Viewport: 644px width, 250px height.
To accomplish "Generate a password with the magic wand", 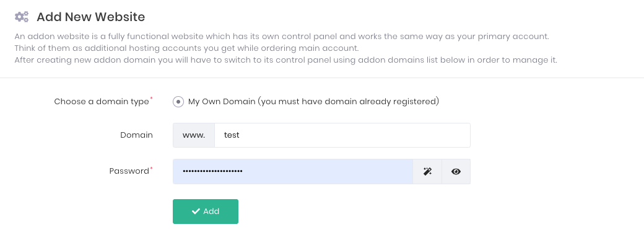I will [427, 172].
